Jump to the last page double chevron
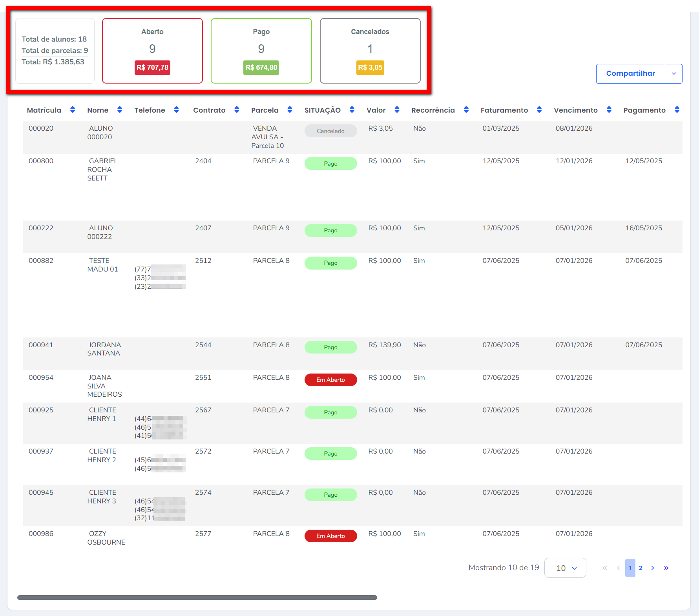699x616 pixels. (666, 568)
